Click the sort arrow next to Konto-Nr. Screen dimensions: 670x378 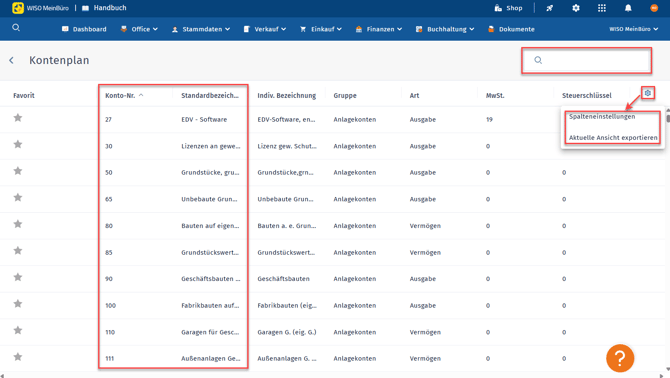(141, 95)
